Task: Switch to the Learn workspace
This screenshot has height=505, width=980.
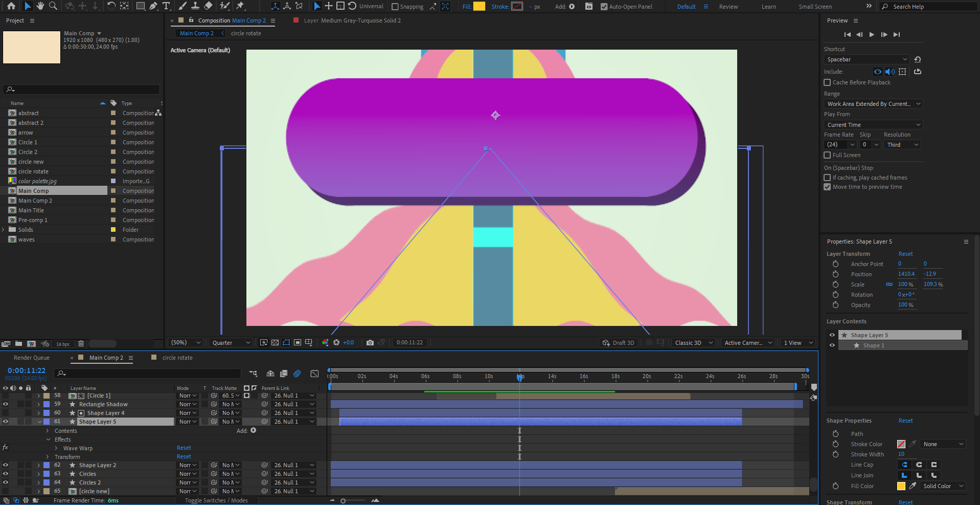Action: click(768, 7)
